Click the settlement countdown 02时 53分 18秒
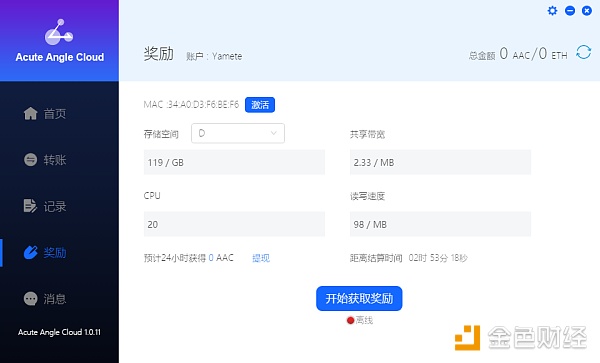600x363 pixels. point(438,258)
